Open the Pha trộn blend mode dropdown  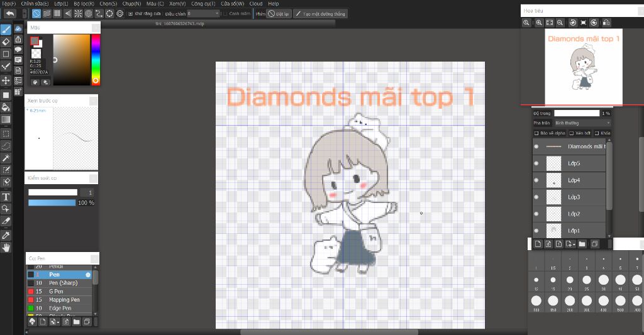pyautogui.click(x=582, y=123)
